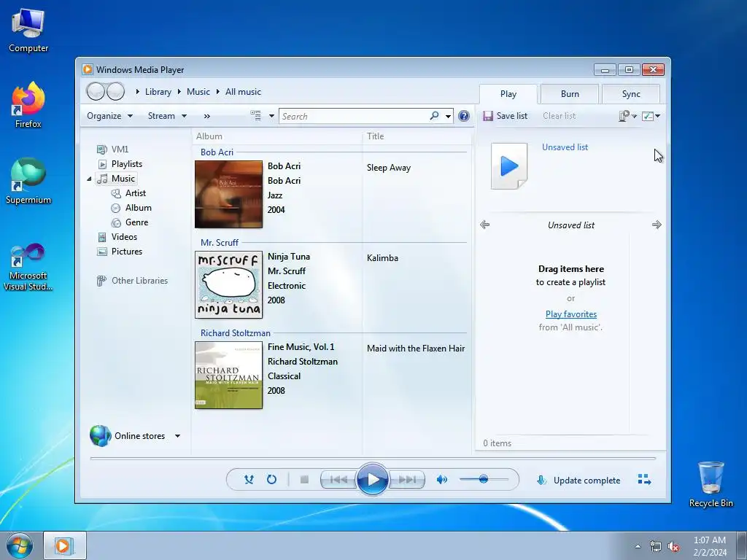Expand the arrow before Library breadcrumb

137,91
